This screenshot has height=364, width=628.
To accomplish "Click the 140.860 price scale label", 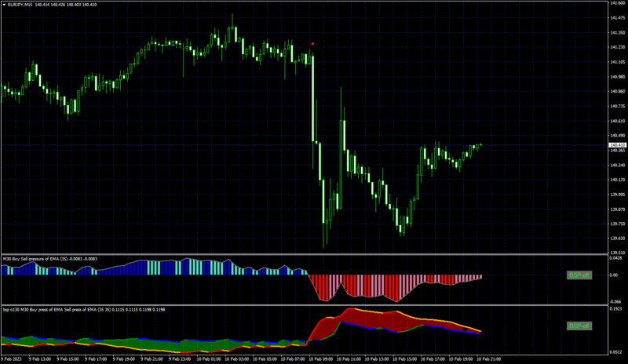I will [x=617, y=91].
